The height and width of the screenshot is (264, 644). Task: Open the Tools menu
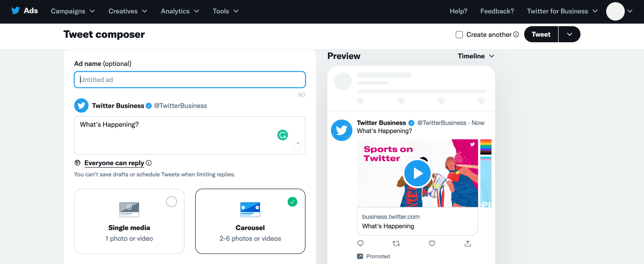point(225,11)
